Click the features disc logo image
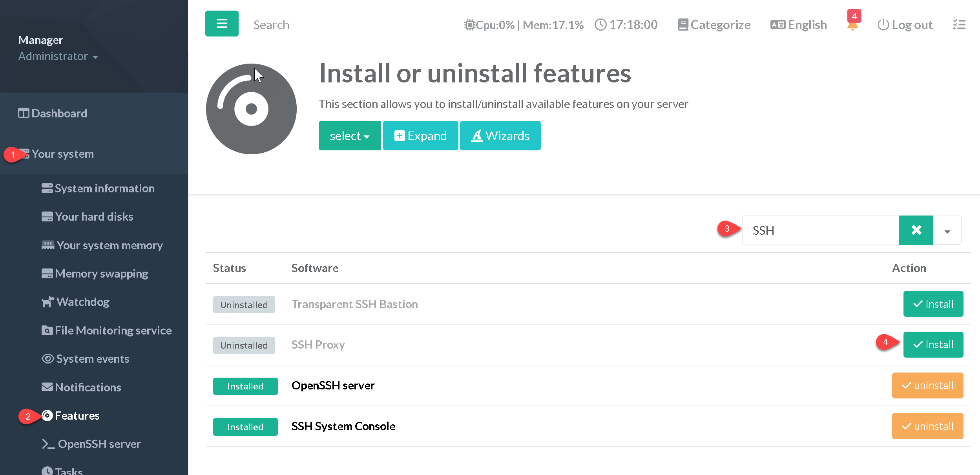This screenshot has width=980, height=475. click(251, 109)
